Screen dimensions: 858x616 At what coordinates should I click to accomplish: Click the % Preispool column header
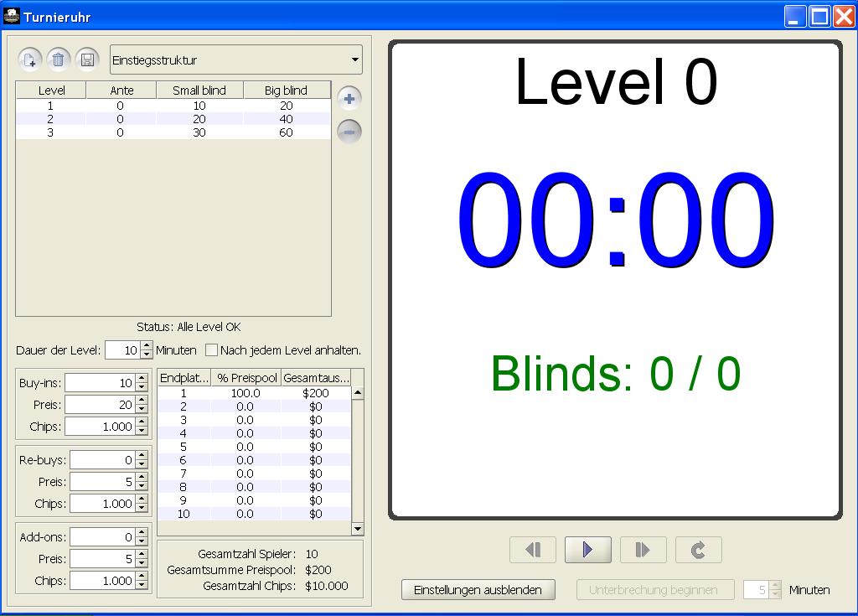[x=246, y=378]
